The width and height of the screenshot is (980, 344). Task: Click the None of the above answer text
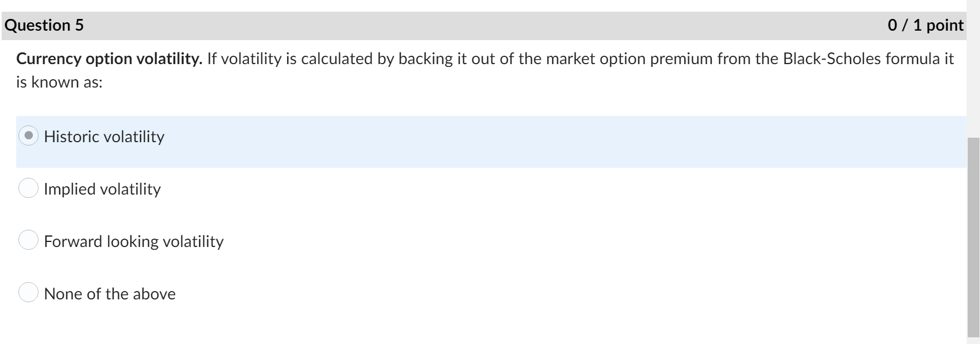[110, 293]
